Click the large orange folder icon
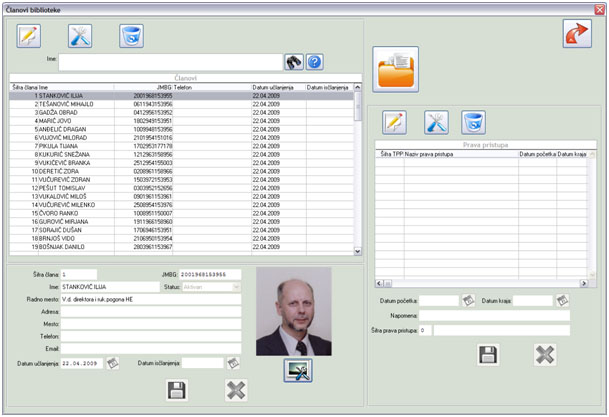Screen dimensions: 609x417 point(396,69)
